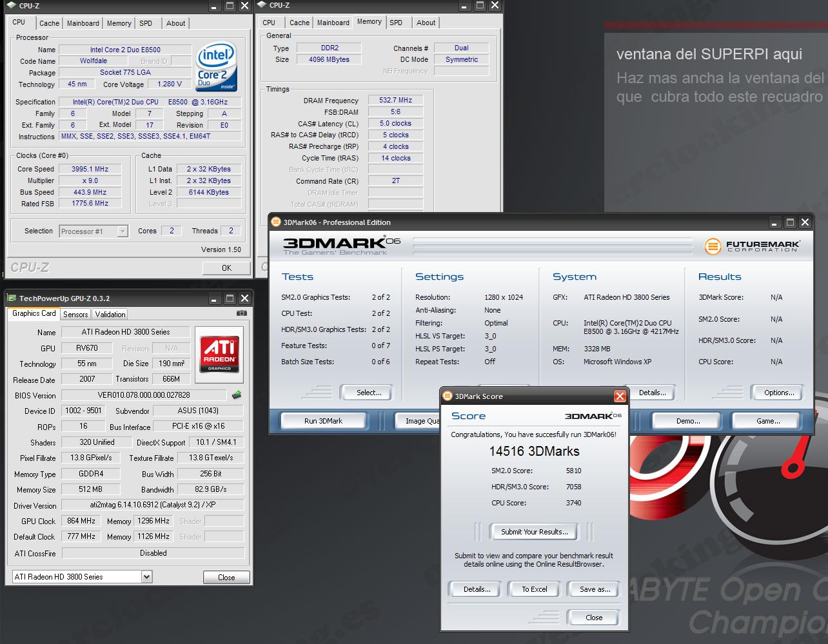
Task: Open the Validation tab in GPU-Z
Action: (x=110, y=315)
